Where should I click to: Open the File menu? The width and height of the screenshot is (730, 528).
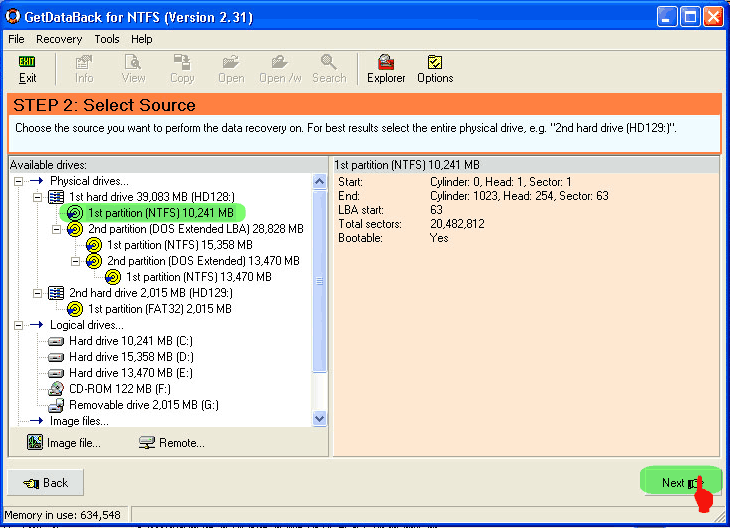pyautogui.click(x=16, y=39)
